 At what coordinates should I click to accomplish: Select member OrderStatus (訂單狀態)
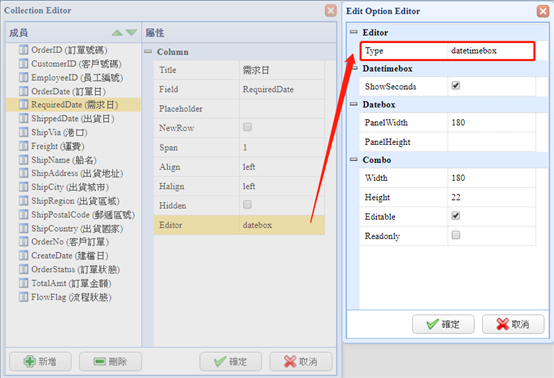76,269
